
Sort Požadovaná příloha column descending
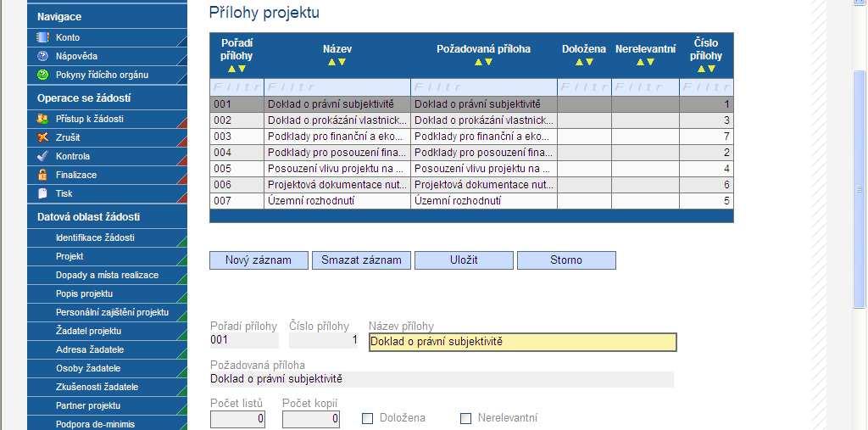coord(488,62)
